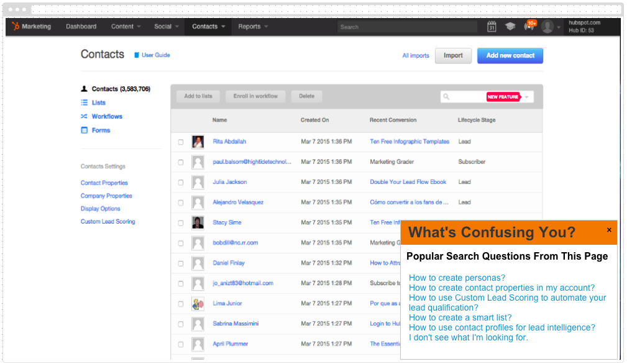Select Julia Jackson's row checkbox

(181, 182)
